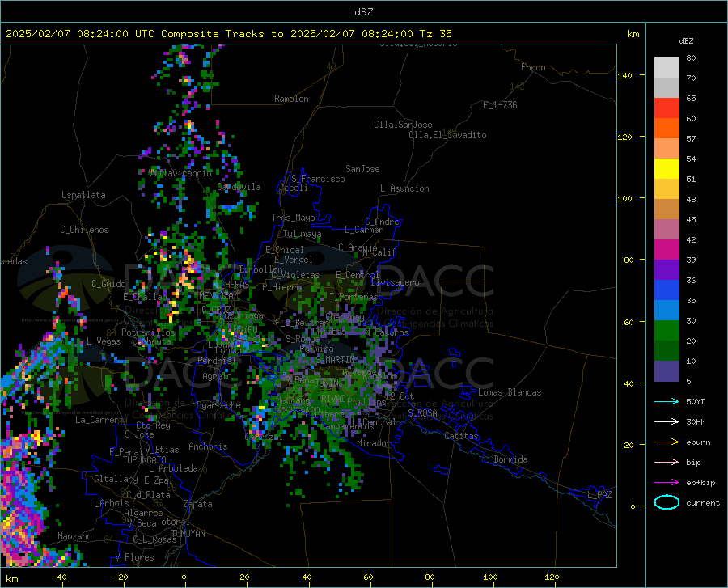Click the E_1-736 map label
728x588 pixels.
coord(500,105)
